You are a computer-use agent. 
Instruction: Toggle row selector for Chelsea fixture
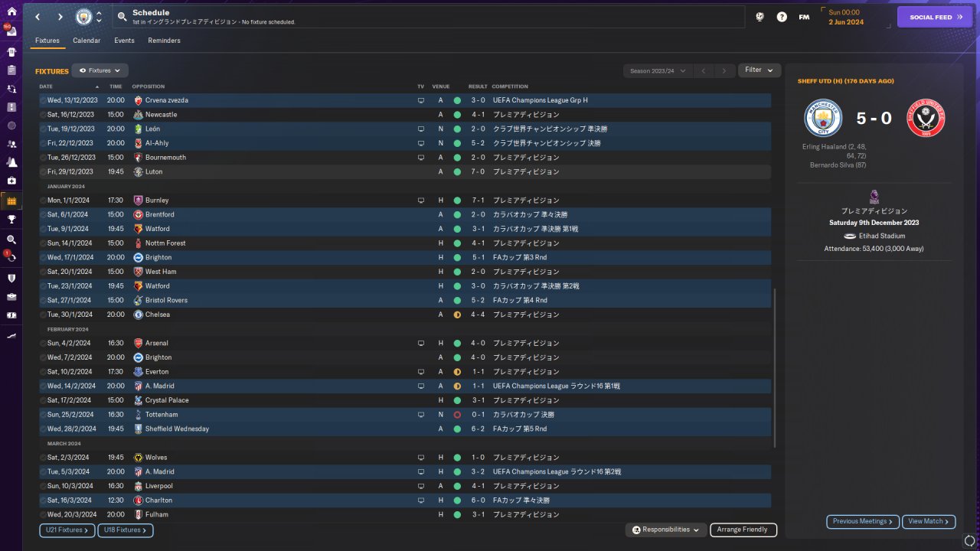pos(43,315)
